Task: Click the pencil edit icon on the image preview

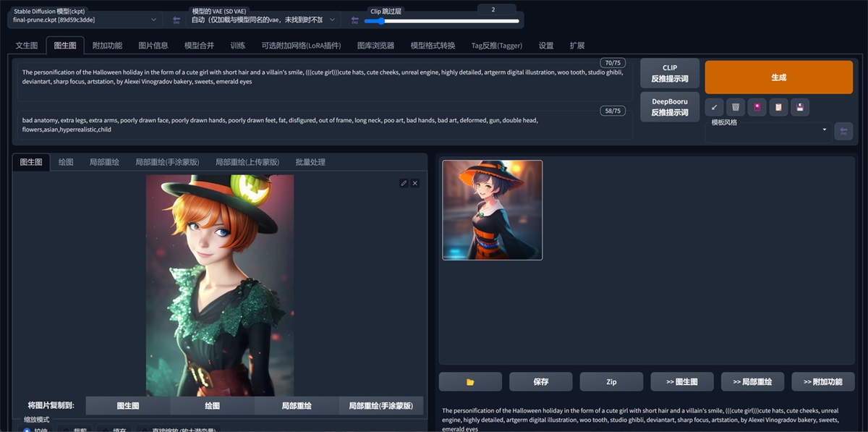Action: (404, 183)
